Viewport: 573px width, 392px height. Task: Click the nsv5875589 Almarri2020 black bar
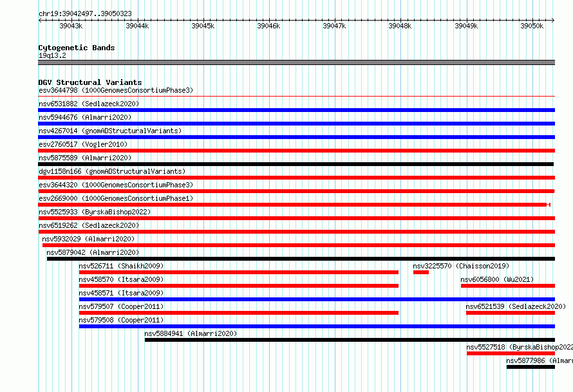tap(296, 164)
